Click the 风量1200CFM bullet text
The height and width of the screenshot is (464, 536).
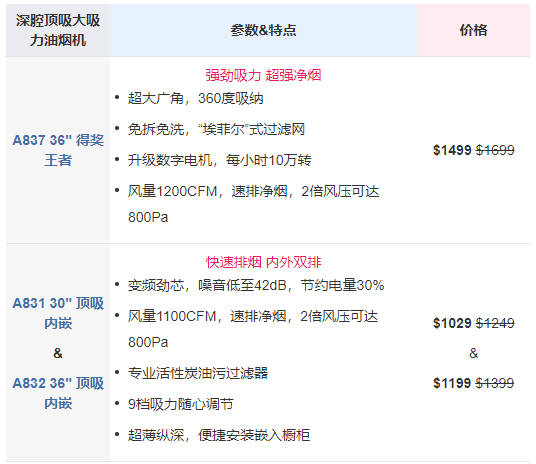point(253,204)
